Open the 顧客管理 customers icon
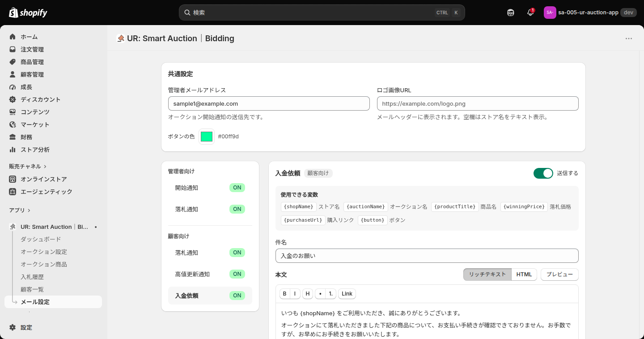This screenshot has width=644, height=339. pos(13,74)
